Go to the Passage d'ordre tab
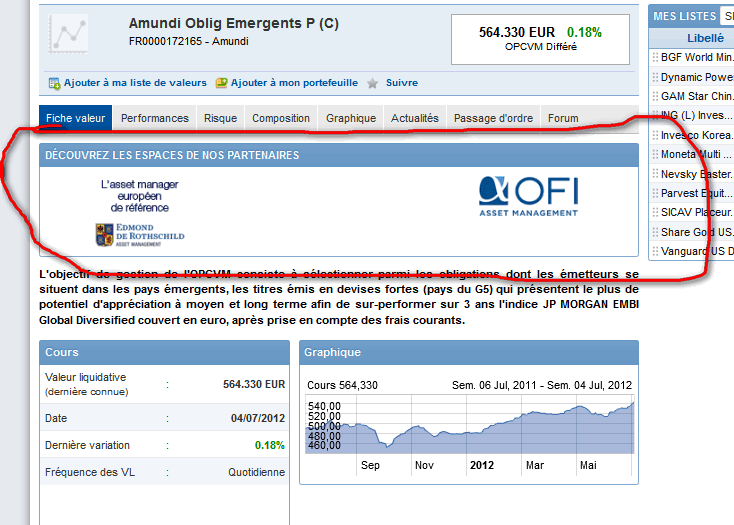 [493, 118]
